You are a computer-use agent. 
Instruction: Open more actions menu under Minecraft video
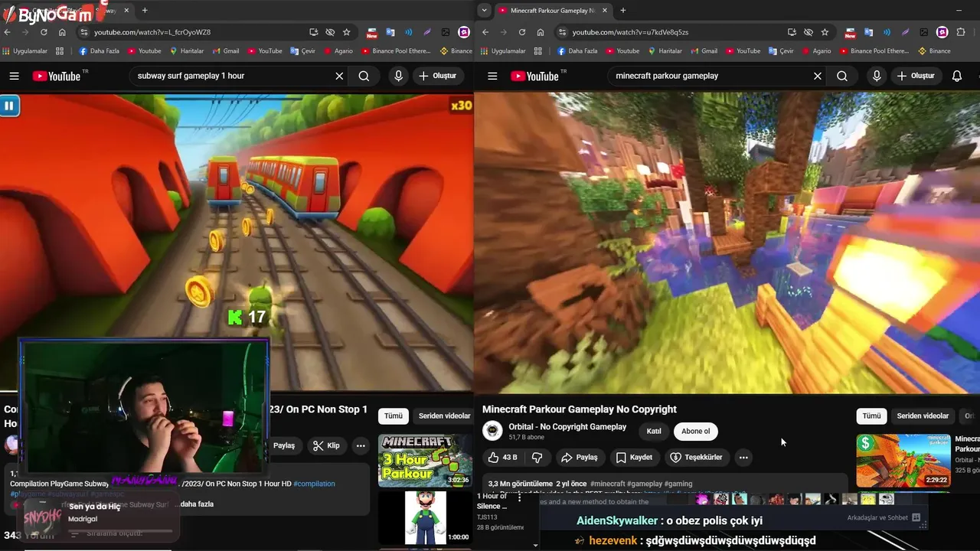[743, 458]
